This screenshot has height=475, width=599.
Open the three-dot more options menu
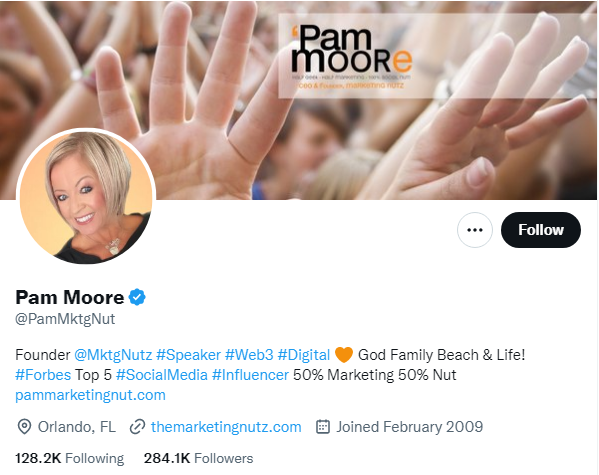click(x=475, y=230)
